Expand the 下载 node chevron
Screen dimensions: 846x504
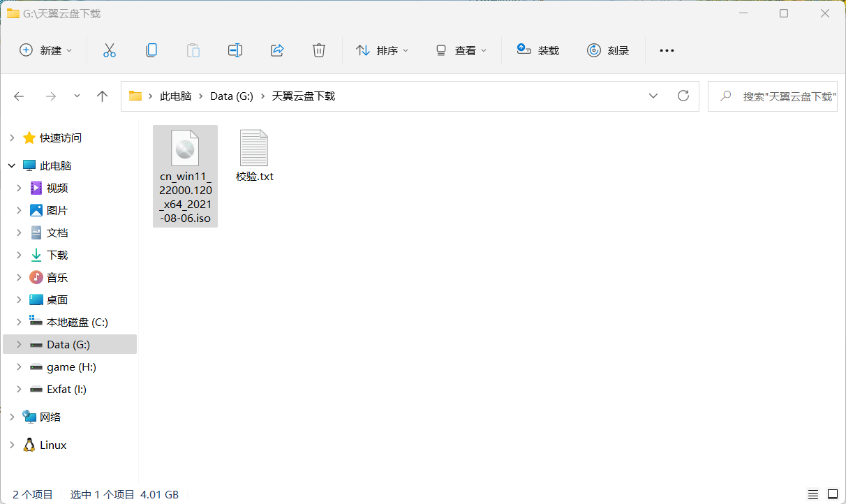[x=20, y=255]
